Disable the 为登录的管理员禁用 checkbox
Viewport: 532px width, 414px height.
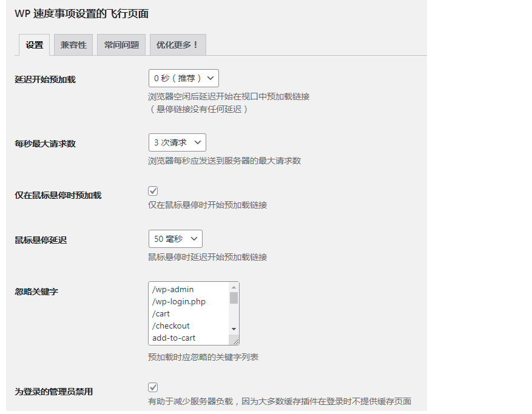(x=152, y=387)
